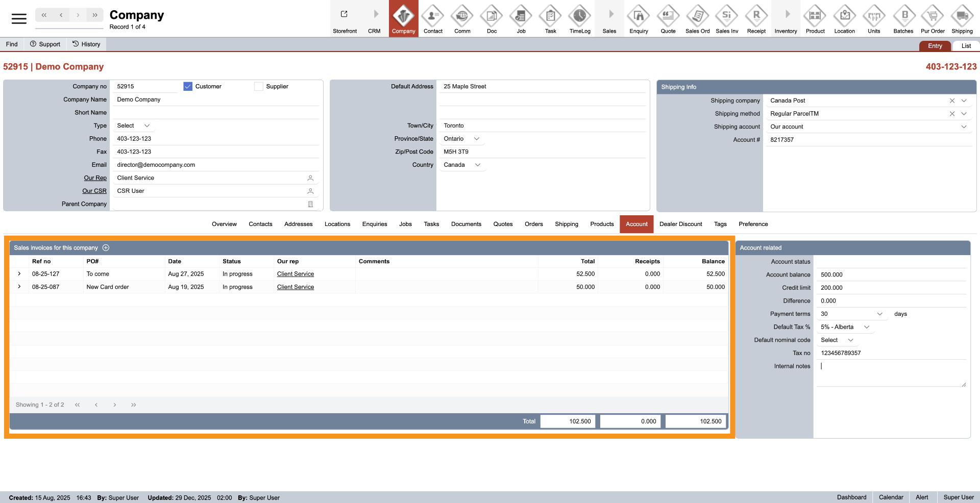Add a new sales invoice with plus icon
Screen dimensions: 980x503
coord(106,248)
